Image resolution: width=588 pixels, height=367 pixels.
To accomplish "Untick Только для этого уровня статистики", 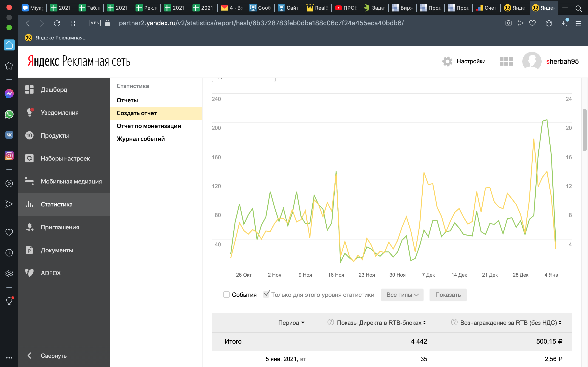I will [x=266, y=295].
